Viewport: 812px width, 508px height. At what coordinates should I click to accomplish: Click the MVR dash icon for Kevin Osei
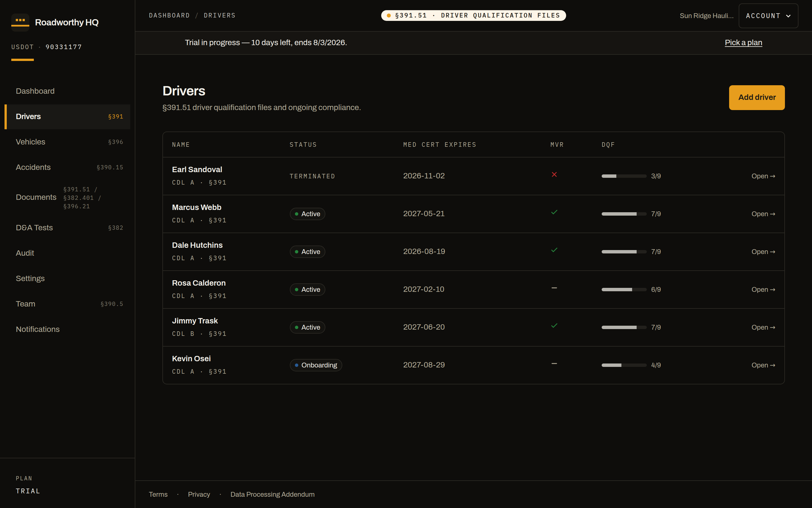[x=554, y=364]
